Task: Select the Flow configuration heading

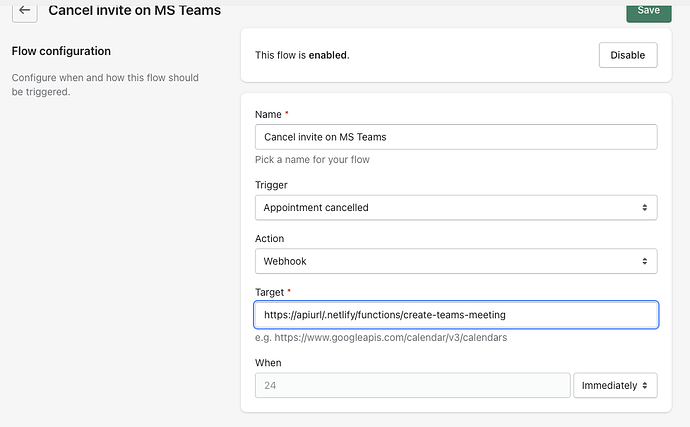Action: 61,51
